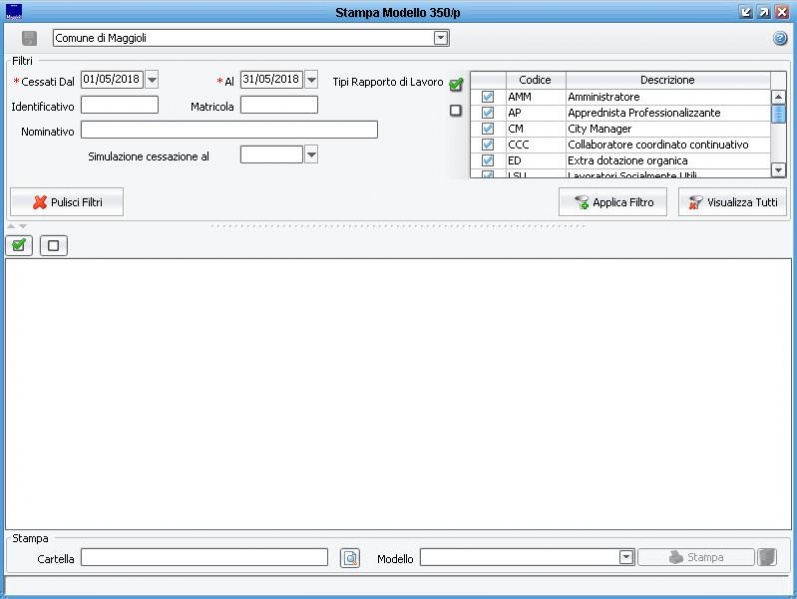Click Visualizza Tutti button
The width and height of the screenshot is (797, 599).
coord(732,202)
